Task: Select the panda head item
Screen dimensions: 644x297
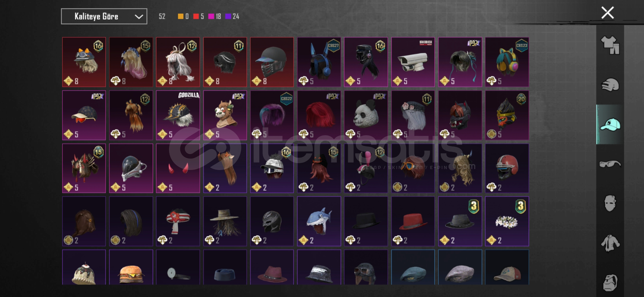Action: (x=366, y=115)
